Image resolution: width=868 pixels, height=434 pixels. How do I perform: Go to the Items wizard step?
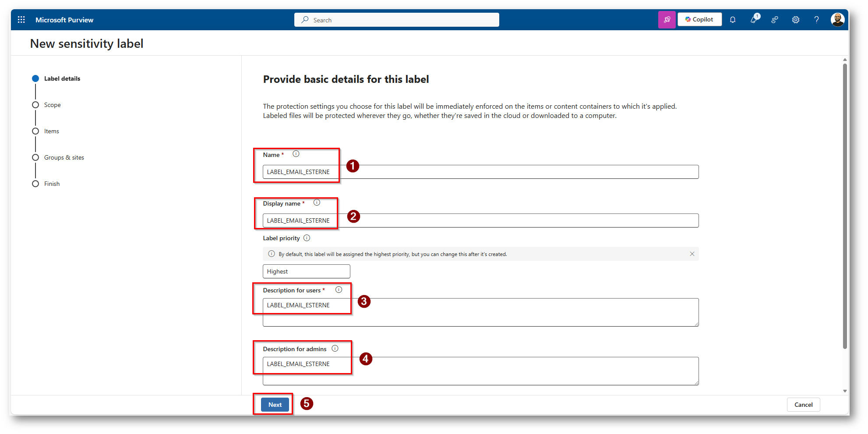46,131
